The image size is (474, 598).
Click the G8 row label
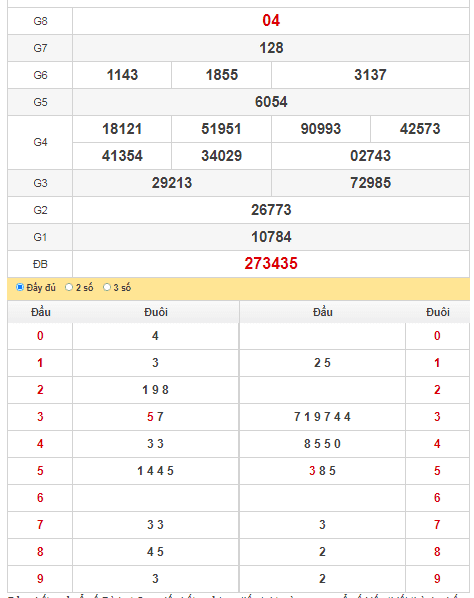click(40, 21)
